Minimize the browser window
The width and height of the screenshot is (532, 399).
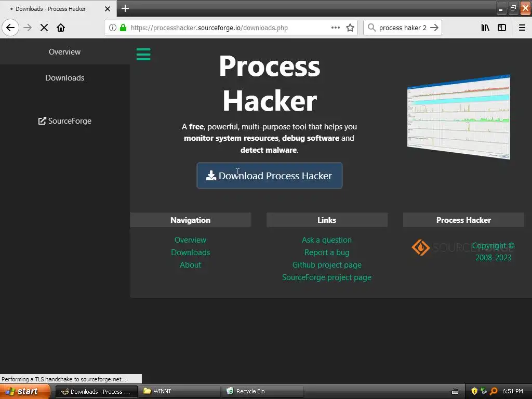pos(500,8)
